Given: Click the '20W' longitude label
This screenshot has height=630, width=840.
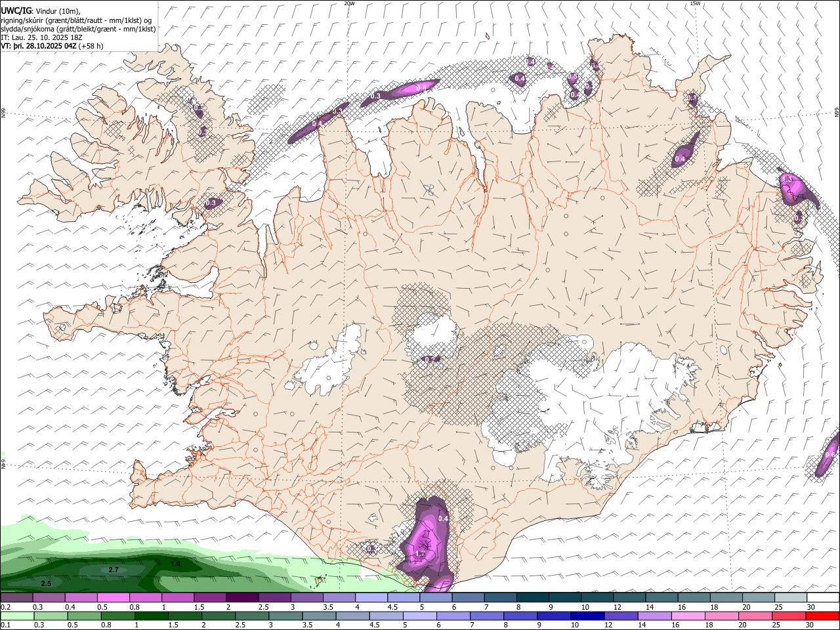Looking at the screenshot, I should (349, 3).
